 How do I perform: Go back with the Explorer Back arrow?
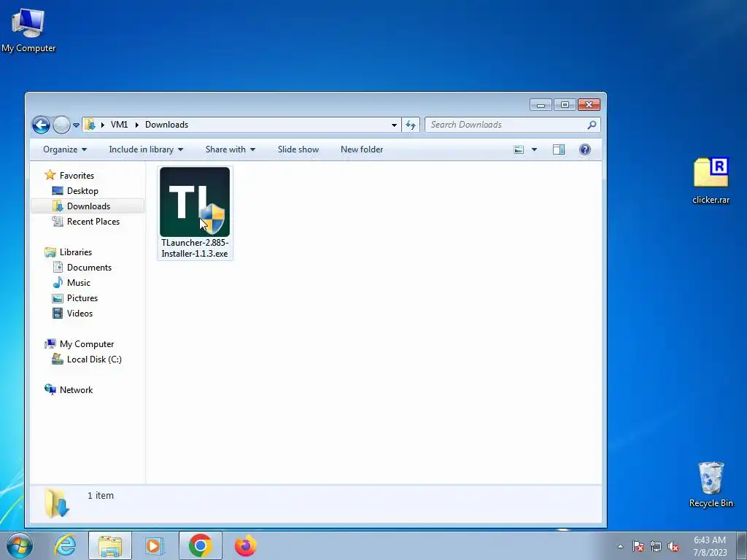[x=41, y=125]
